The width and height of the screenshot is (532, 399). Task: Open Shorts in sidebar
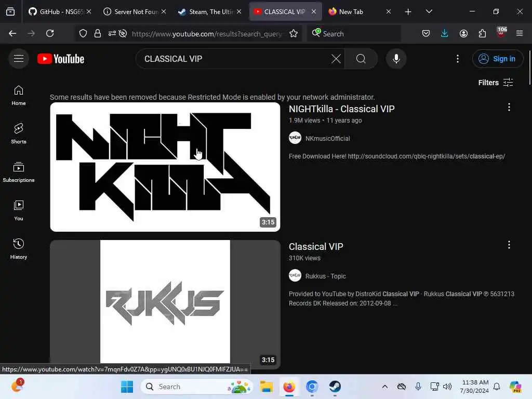(x=19, y=134)
